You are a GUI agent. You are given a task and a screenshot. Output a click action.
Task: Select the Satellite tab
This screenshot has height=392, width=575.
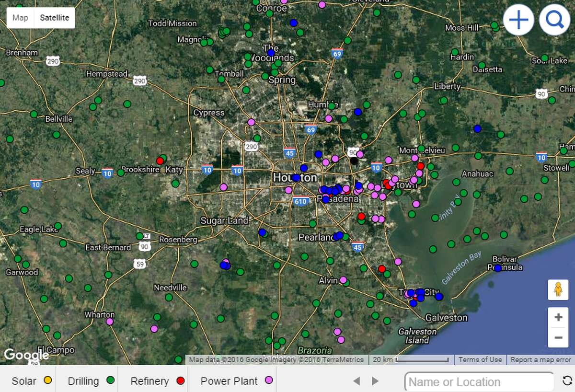(54, 17)
